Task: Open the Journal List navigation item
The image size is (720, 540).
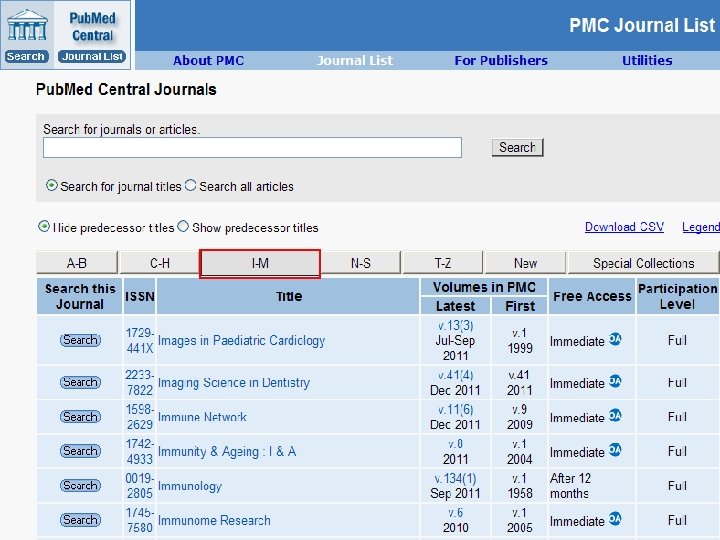Action: pos(355,61)
